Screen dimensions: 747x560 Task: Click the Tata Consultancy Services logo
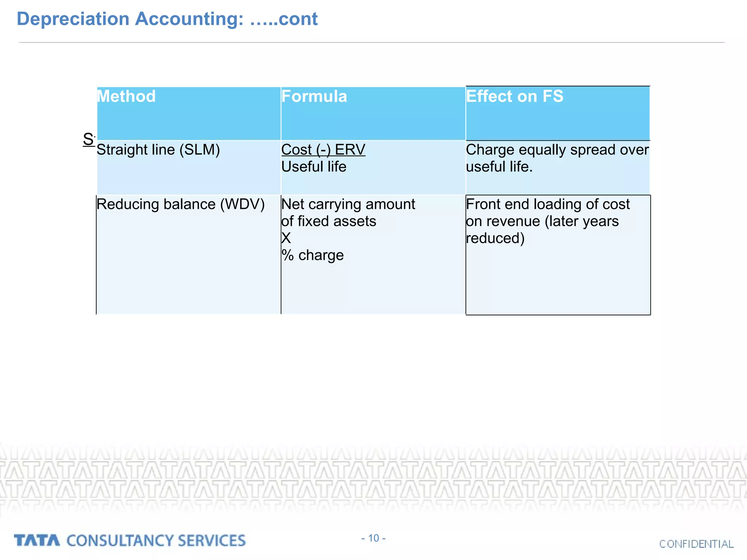click(x=130, y=540)
